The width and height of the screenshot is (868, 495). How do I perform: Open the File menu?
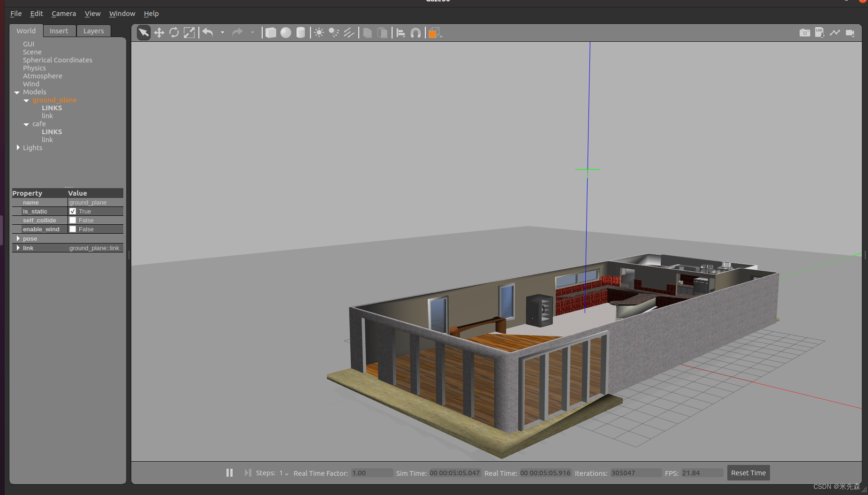pyautogui.click(x=16, y=14)
